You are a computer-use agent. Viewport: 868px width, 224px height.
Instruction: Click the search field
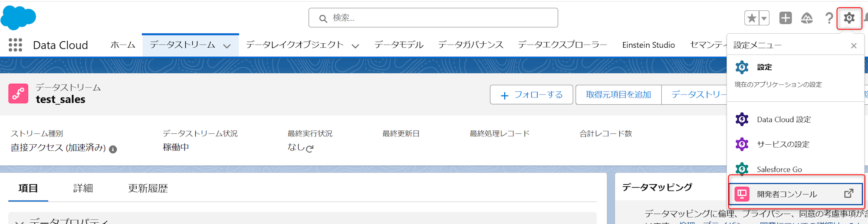coord(433,18)
